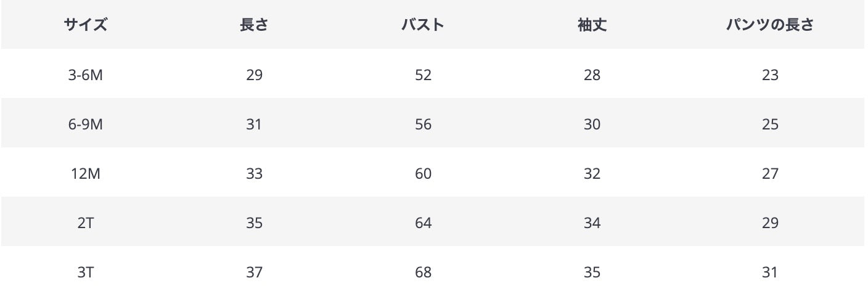The height and width of the screenshot is (291, 868).
Task: Click the 袖丈 column header
Action: coord(592,25)
